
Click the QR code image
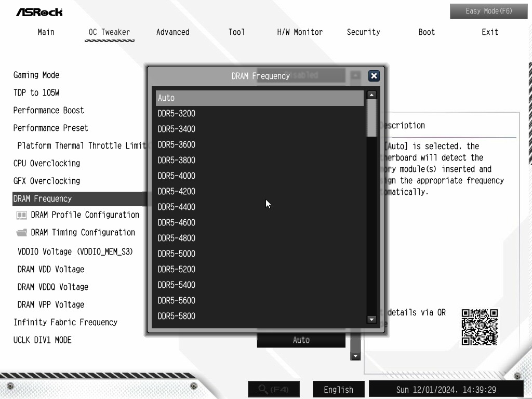pyautogui.click(x=480, y=327)
